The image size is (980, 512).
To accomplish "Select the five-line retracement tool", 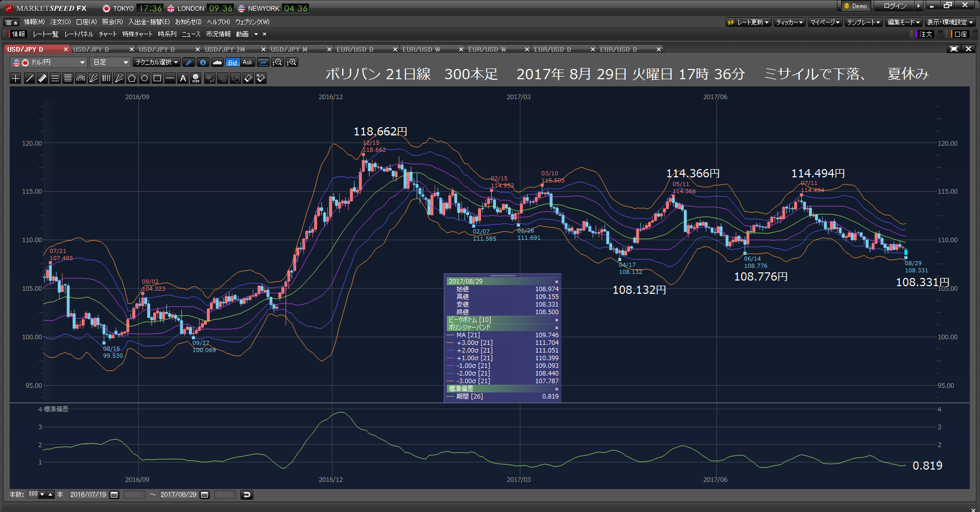I will tap(68, 78).
